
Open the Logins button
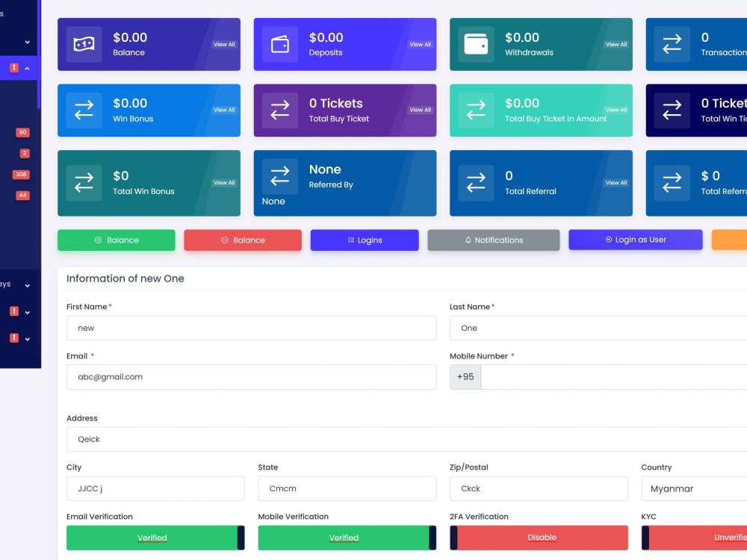tap(365, 240)
